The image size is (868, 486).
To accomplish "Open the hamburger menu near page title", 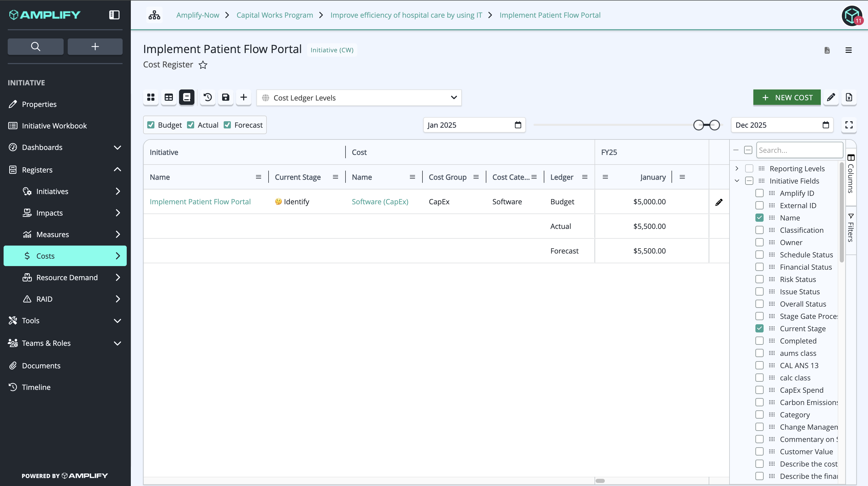I will [849, 50].
